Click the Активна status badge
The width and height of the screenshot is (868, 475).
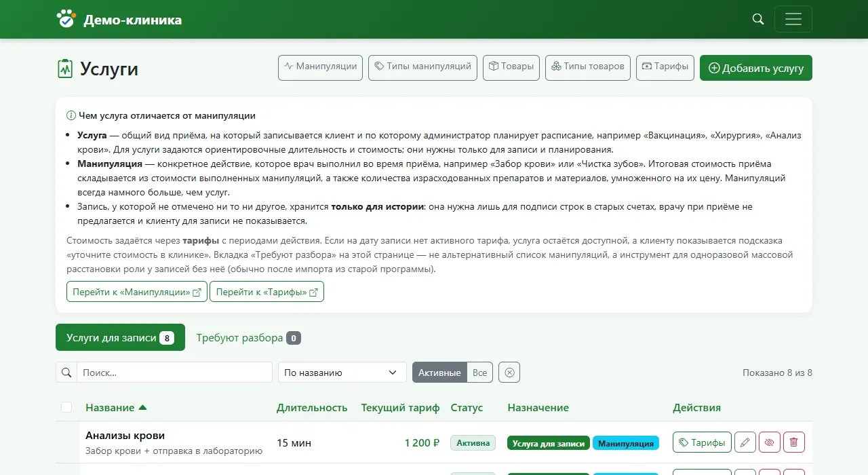coord(473,443)
